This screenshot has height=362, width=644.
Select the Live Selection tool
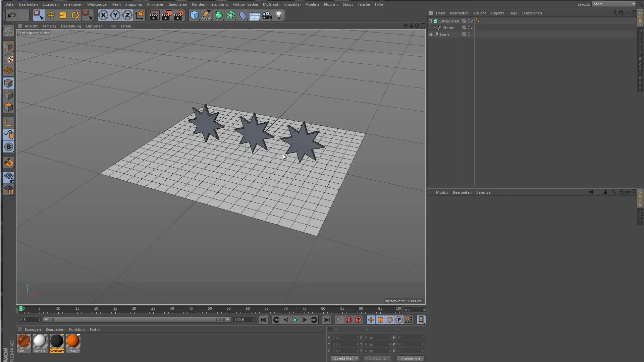[38, 15]
